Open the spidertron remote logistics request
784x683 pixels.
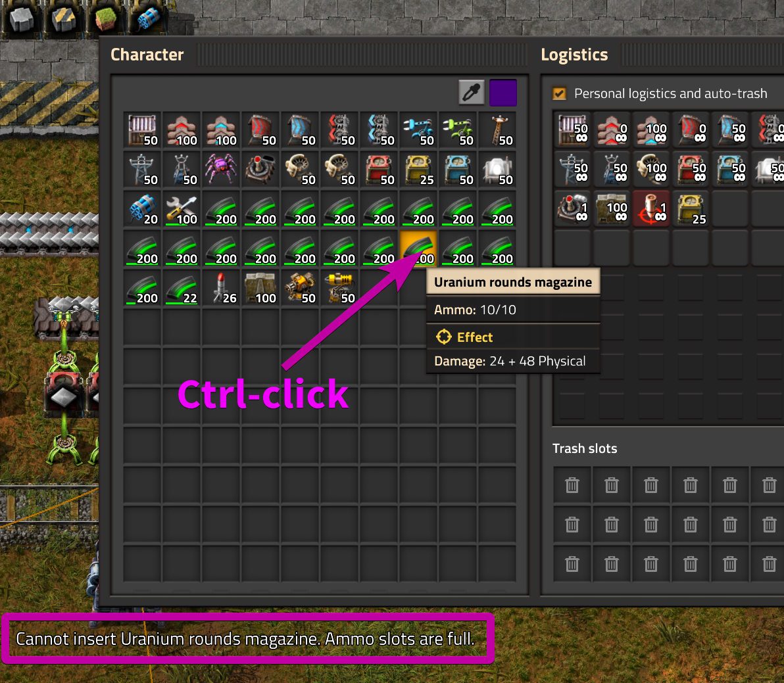[x=572, y=209]
